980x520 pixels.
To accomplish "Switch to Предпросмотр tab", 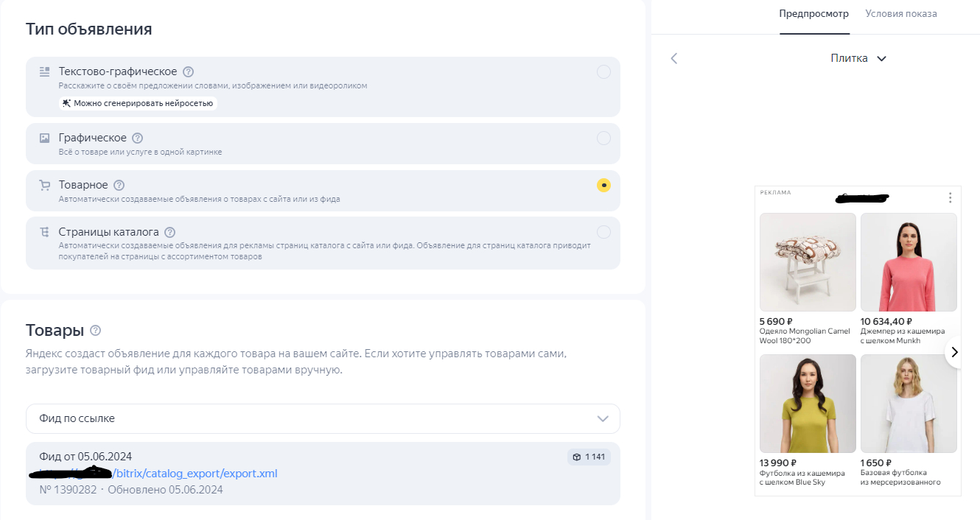I will 813,13.
